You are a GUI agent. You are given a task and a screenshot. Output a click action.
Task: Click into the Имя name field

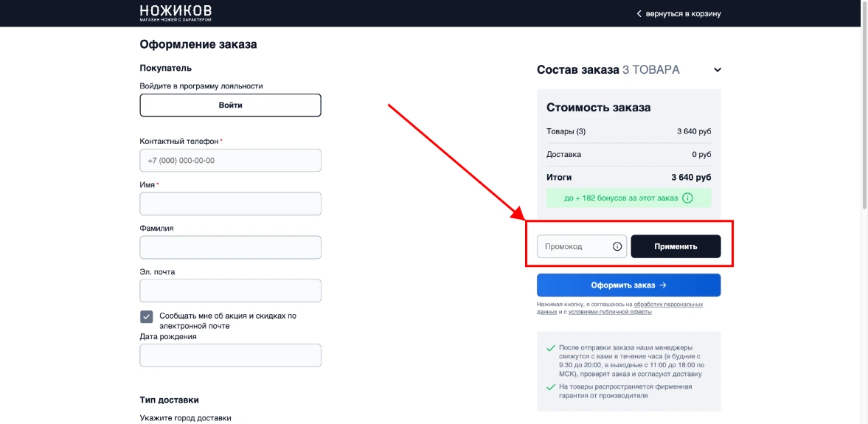coord(230,204)
